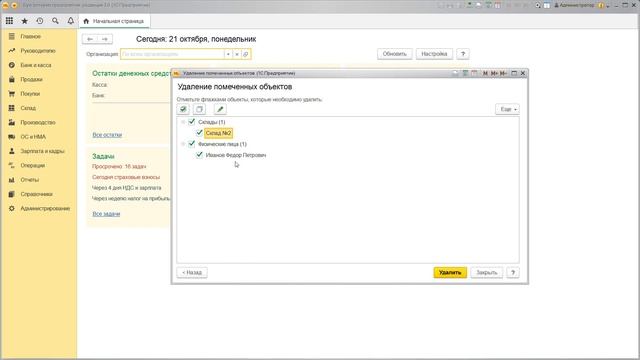Open the functions grid menu icon

point(9,21)
